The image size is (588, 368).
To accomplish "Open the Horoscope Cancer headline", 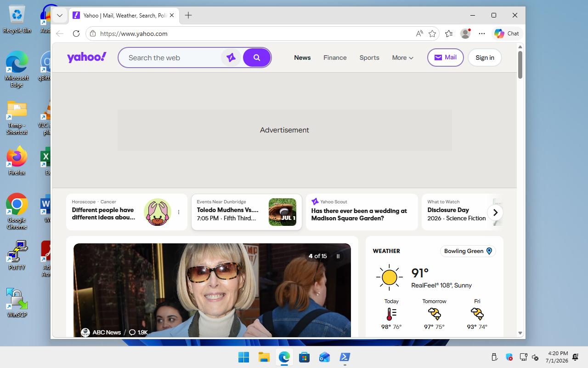I will point(103,213).
